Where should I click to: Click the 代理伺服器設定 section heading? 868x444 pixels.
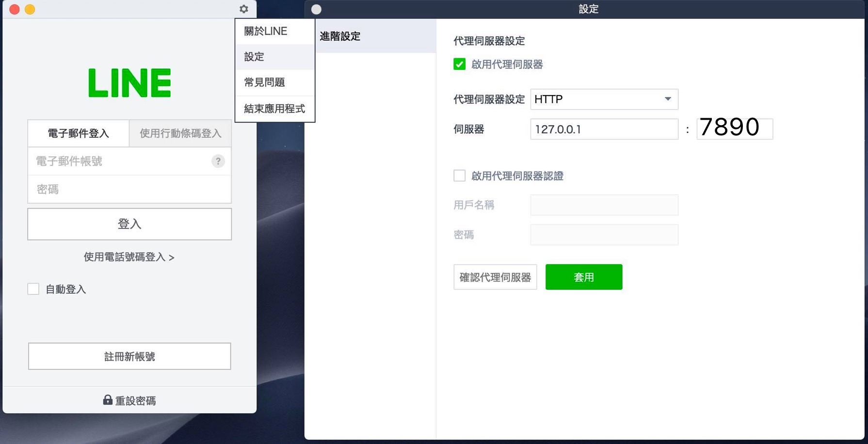click(489, 41)
